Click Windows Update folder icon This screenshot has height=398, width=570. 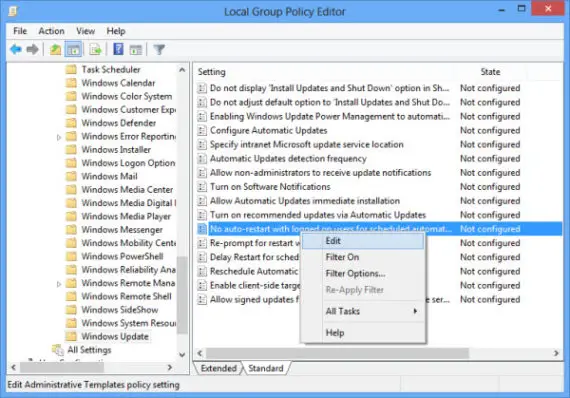[71, 336]
